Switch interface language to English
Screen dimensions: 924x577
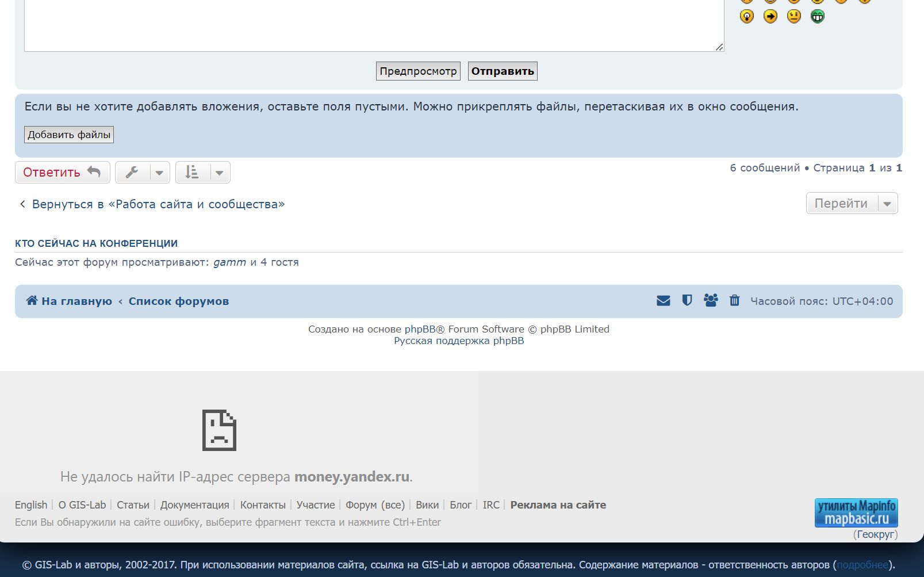pyautogui.click(x=30, y=505)
